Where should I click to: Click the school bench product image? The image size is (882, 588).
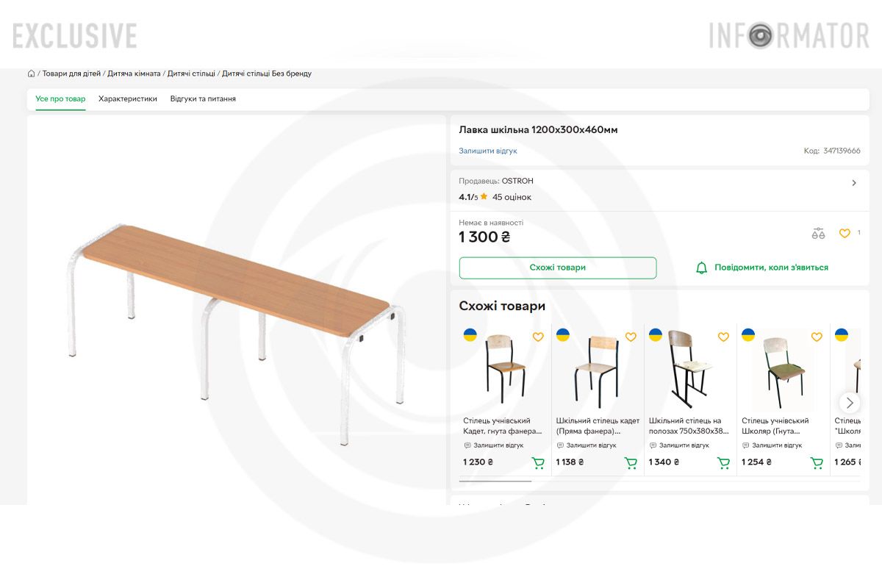tap(235, 309)
